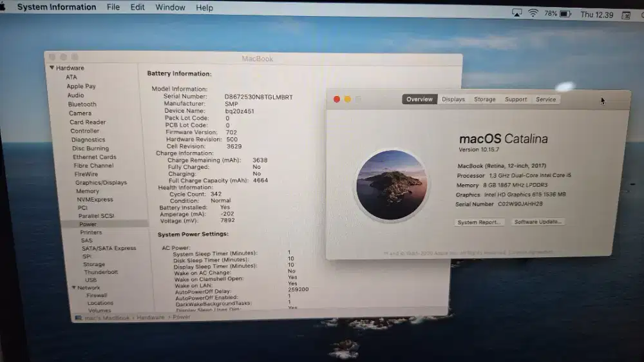Screen dimensions: 644x362
Task: Click the Software Update button
Action: 538,222
